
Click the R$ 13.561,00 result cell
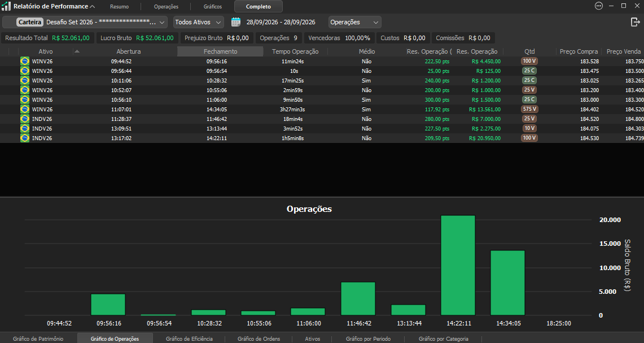485,110
